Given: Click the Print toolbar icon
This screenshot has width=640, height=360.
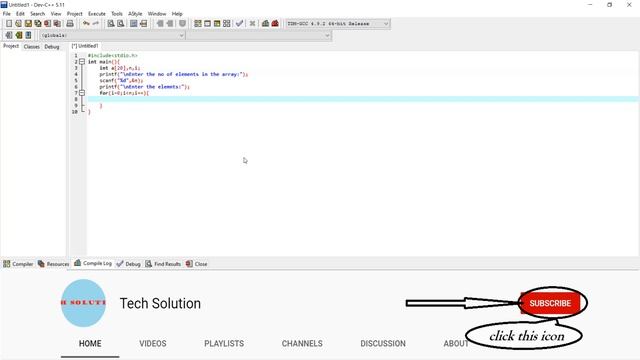Looking at the screenshot, I should [x=70, y=24].
